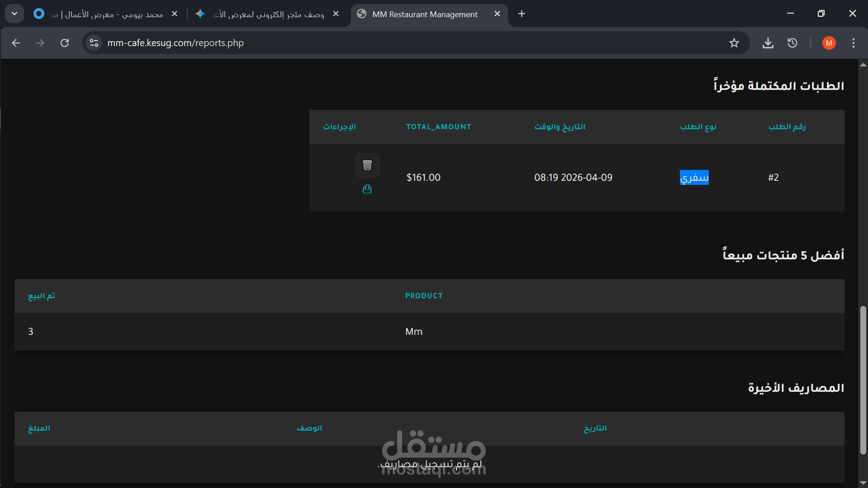The image size is (868, 488).
Task: Bookmark this page with star icon
Action: (x=734, y=43)
